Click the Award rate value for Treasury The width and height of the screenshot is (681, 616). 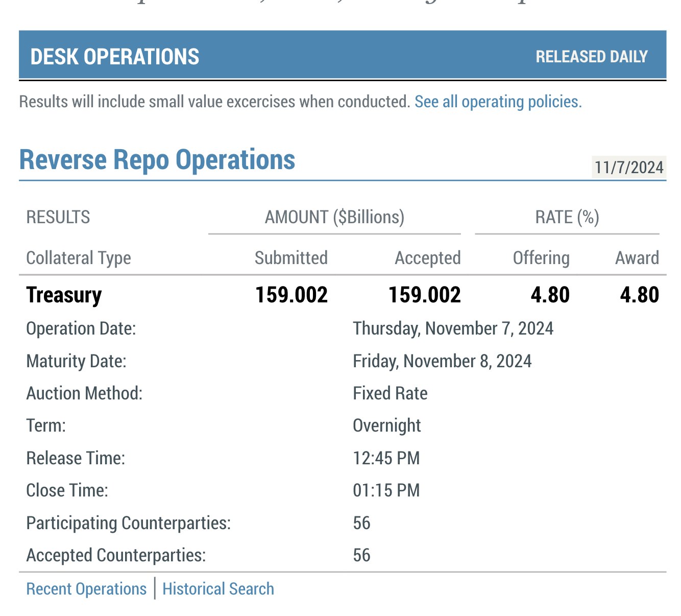point(639,295)
